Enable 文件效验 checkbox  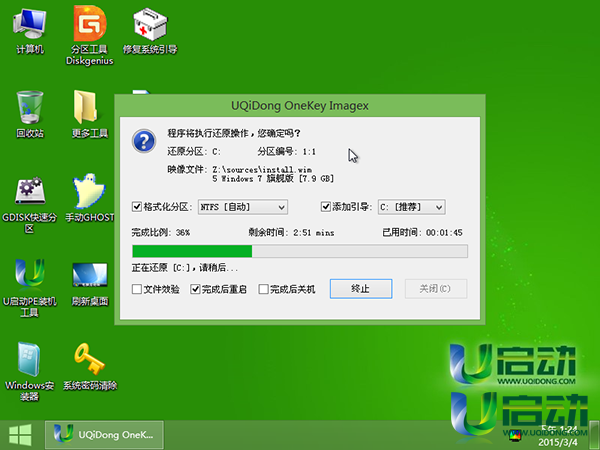[x=137, y=289]
